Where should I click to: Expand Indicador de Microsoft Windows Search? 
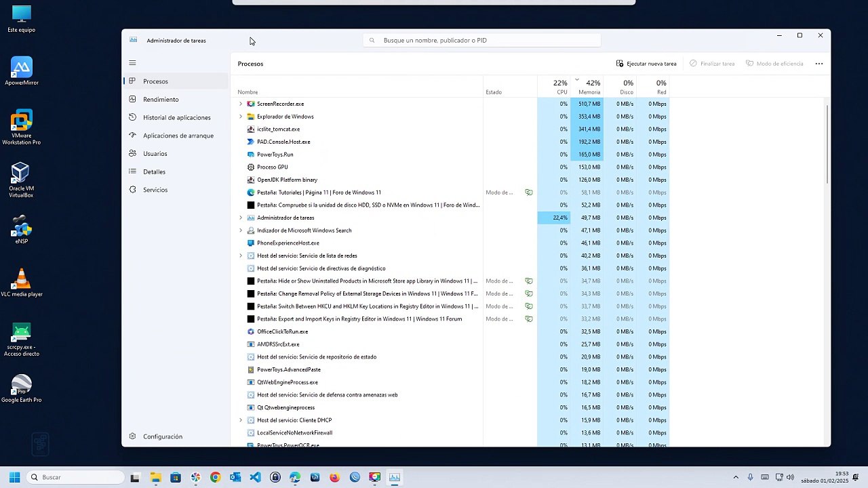click(x=241, y=230)
